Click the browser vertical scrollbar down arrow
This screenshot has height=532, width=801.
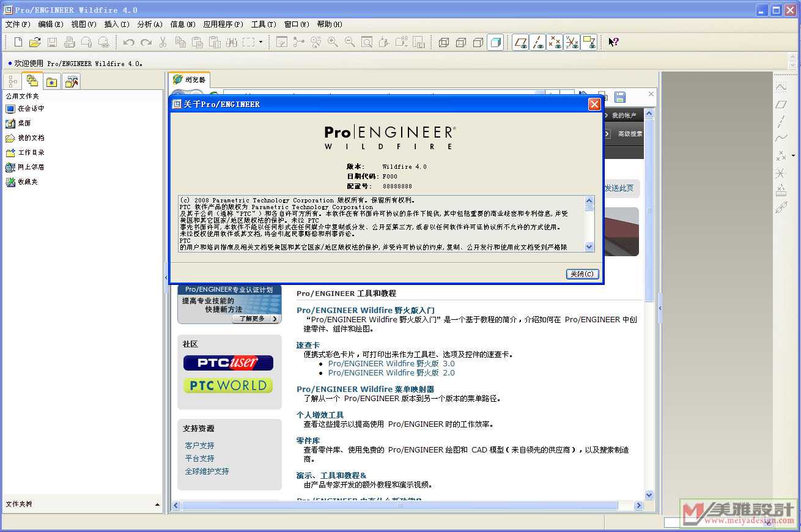(649, 495)
